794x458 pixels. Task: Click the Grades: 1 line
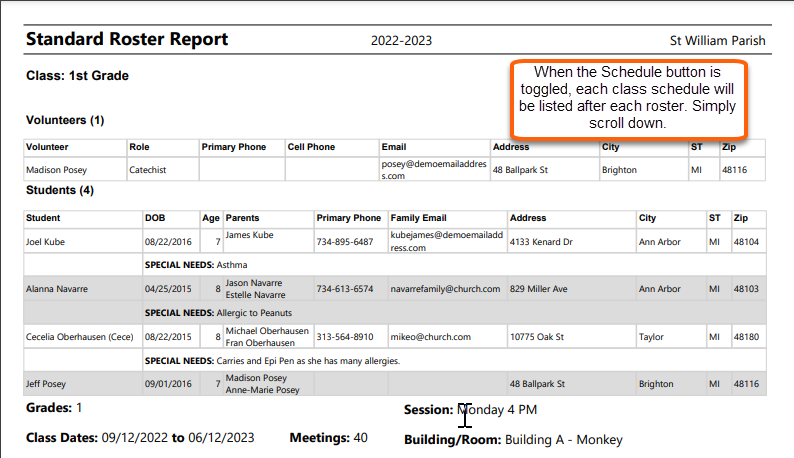[x=54, y=408]
